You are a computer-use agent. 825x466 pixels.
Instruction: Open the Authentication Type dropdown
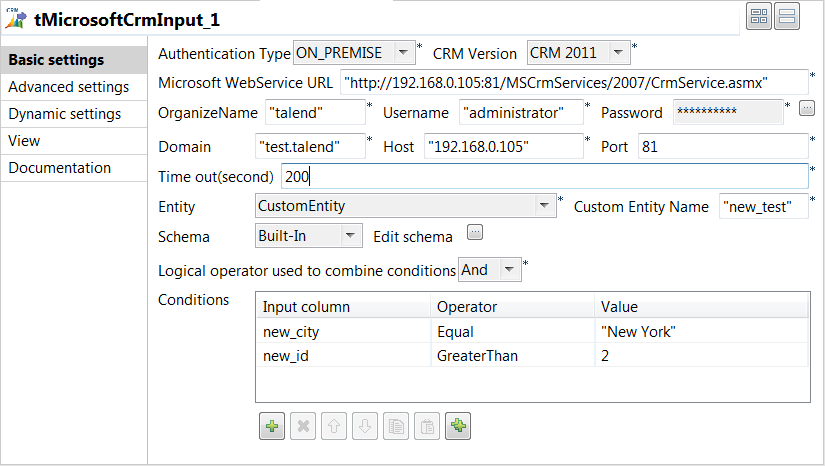(x=403, y=52)
